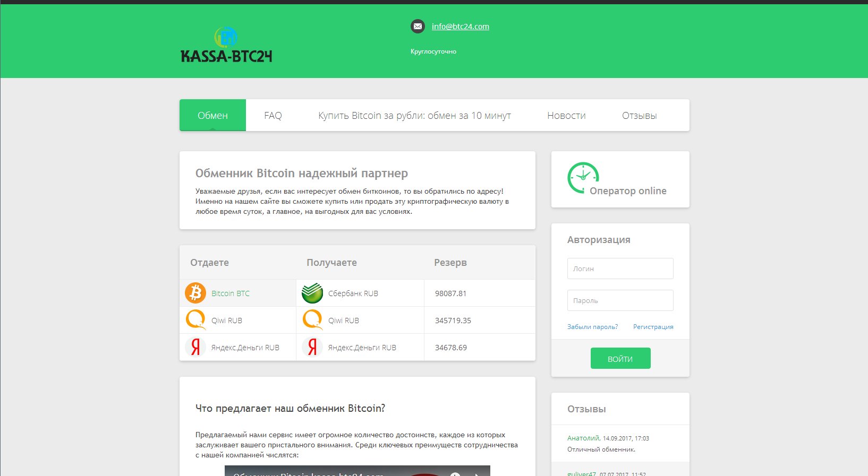Click the reserve value 345719.35
This screenshot has height=476, width=868.
[453, 321]
